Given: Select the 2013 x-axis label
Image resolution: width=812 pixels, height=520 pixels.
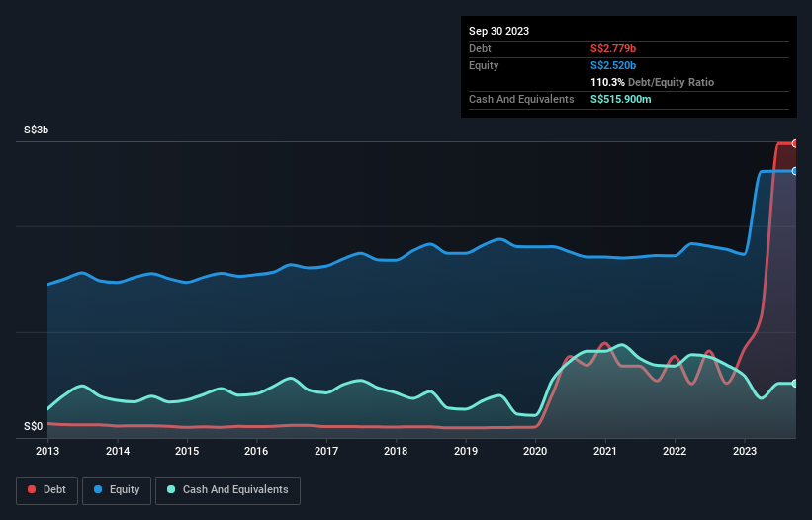Looking at the screenshot, I should (x=47, y=452).
